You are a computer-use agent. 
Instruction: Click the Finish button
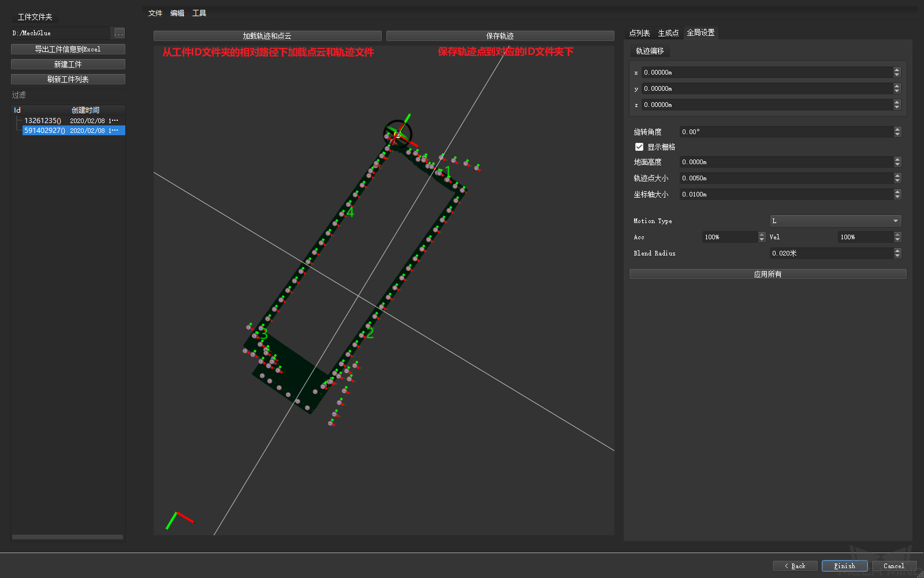pyautogui.click(x=844, y=566)
